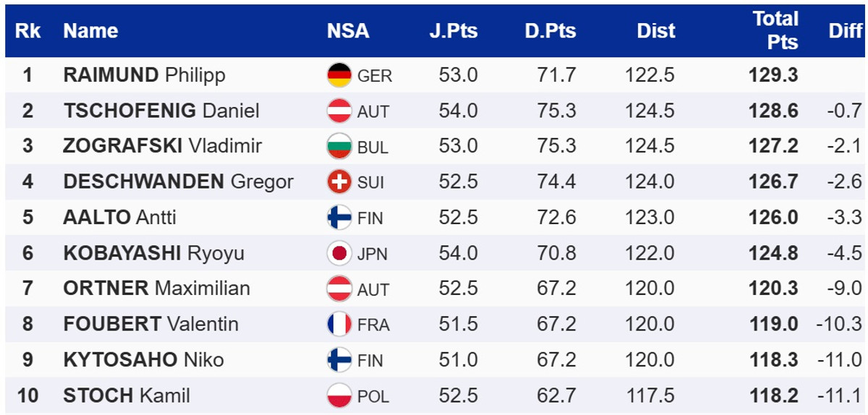Click Tschofenig's Austrian flag icon
This screenshot has width=868, height=415.
[x=339, y=111]
